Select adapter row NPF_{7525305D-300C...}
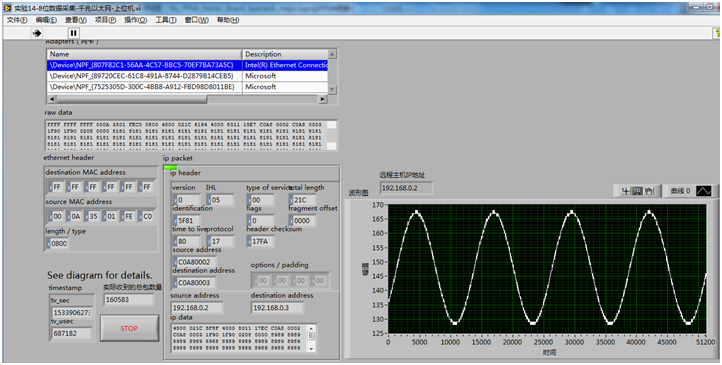Image resolution: width=722 pixels, height=365 pixels. pyautogui.click(x=187, y=87)
